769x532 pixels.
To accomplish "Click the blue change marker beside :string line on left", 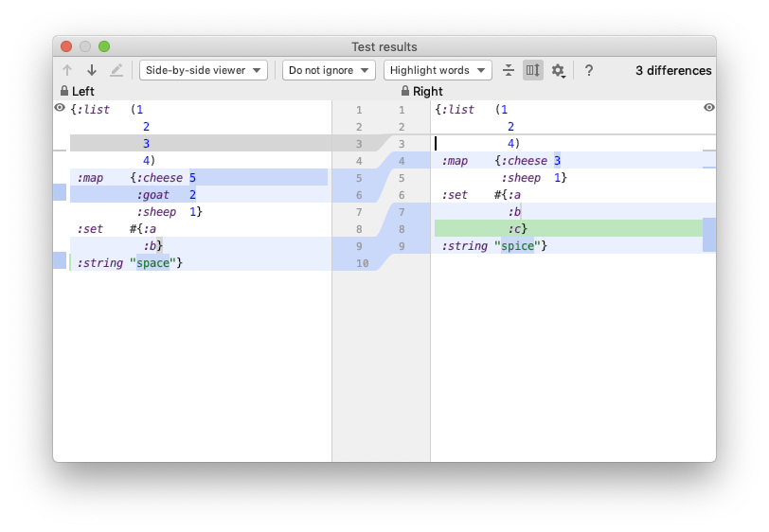I will pos(60,260).
